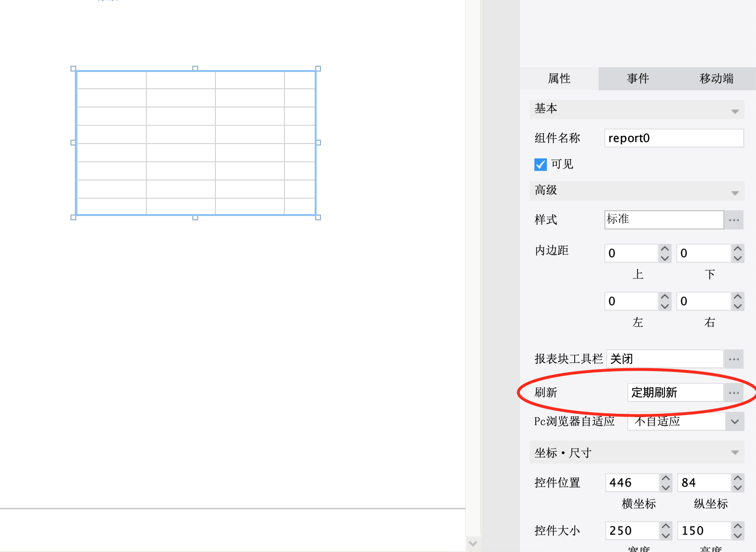Decrease the 控件大小 width value
The height and width of the screenshot is (552, 756).
666,535
